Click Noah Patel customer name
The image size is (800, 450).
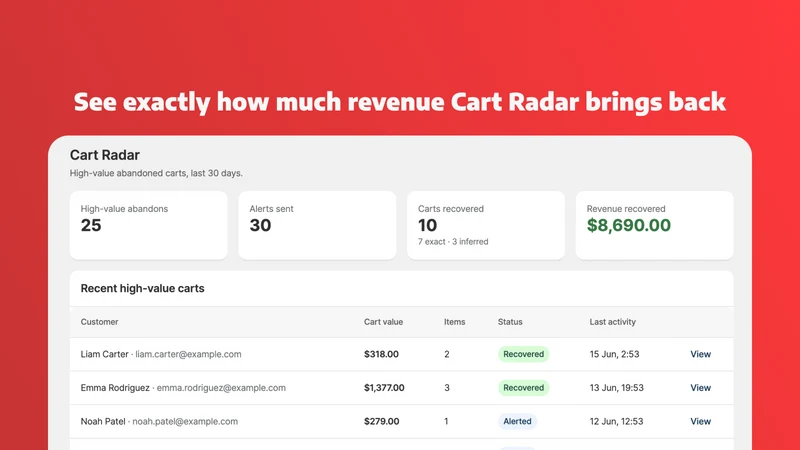103,421
